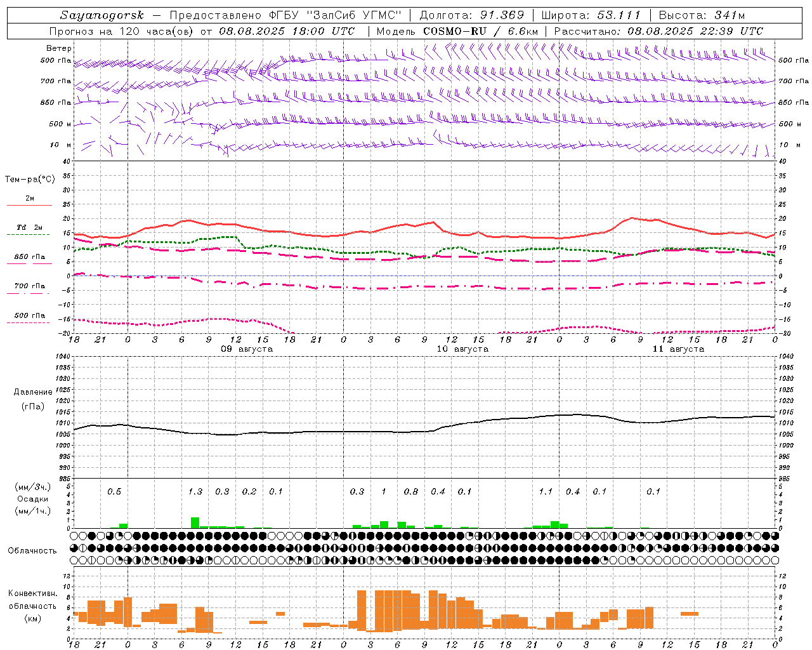
Task: Click the 'Модель COSMO-RU / 6.6км' label
Action: [457, 31]
